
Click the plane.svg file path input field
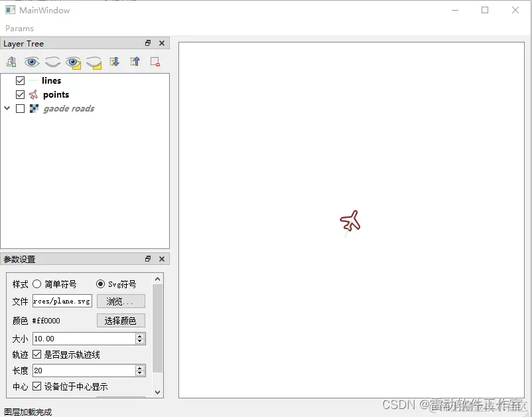click(x=61, y=301)
